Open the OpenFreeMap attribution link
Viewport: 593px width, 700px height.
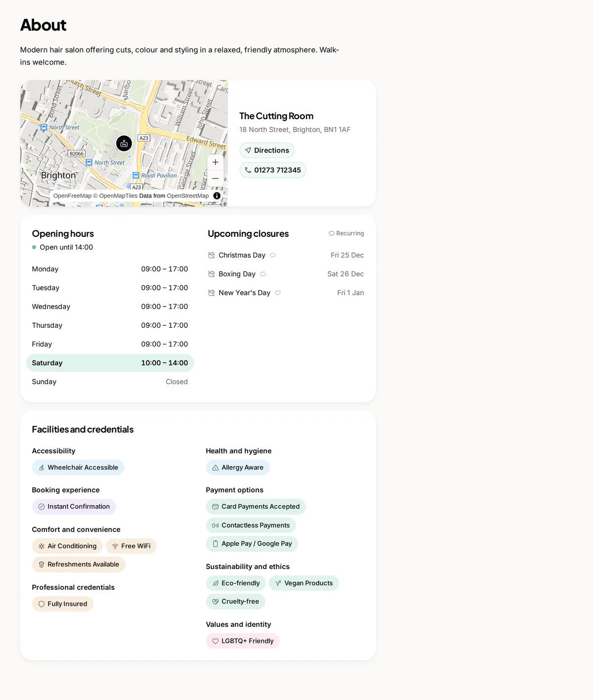pos(72,196)
